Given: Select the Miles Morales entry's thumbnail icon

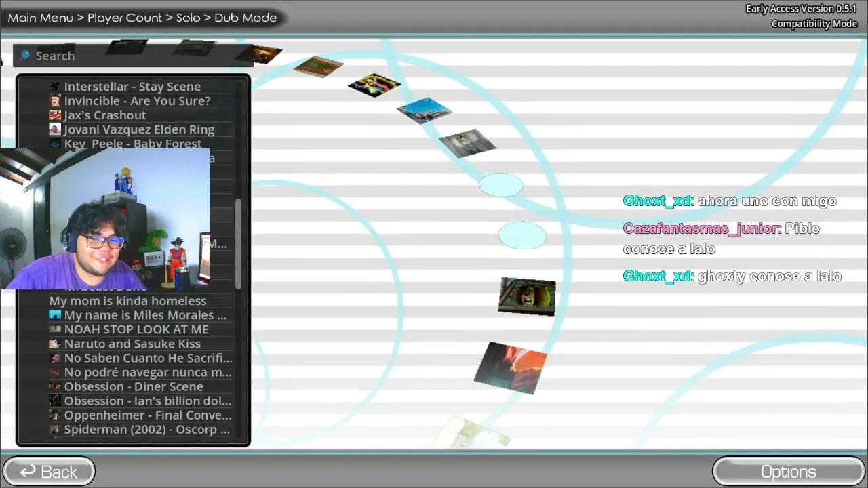Looking at the screenshot, I should pos(55,315).
